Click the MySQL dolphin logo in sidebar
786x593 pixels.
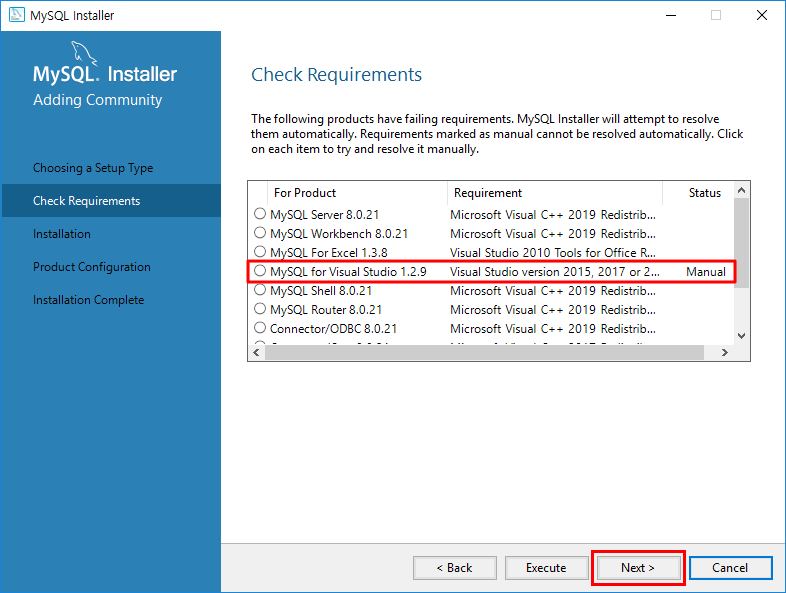click(84, 54)
